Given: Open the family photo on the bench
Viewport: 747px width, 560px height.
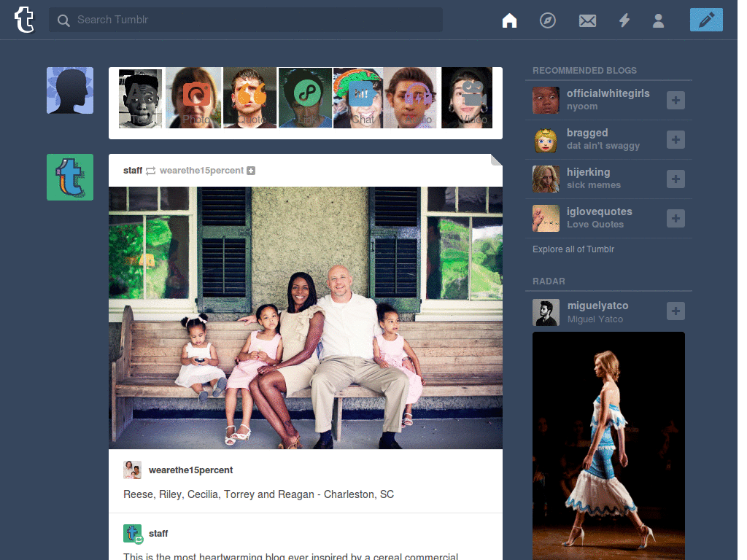Looking at the screenshot, I should click(x=306, y=318).
